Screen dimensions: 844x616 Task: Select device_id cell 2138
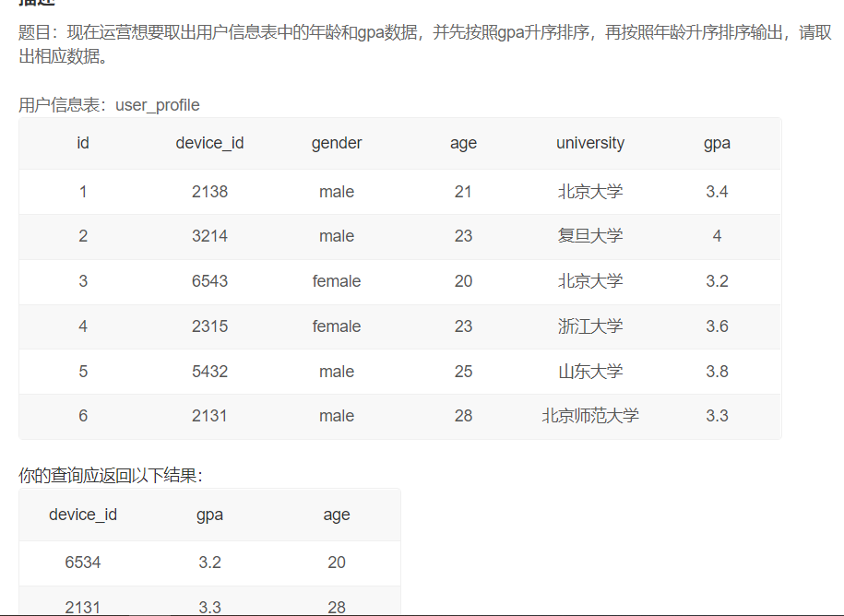click(209, 192)
